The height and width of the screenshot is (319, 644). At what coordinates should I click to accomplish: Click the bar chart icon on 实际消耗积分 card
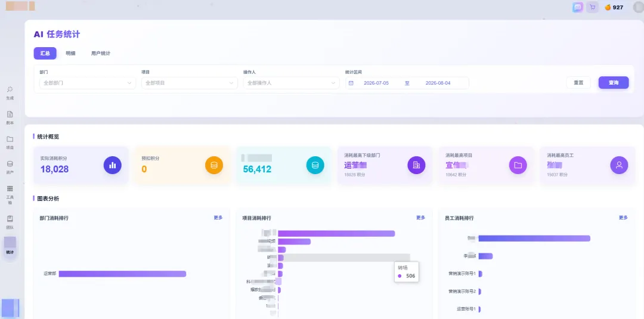coord(113,165)
